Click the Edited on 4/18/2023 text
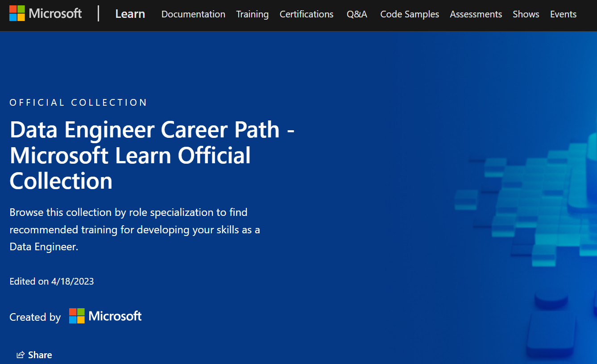This screenshot has height=364, width=597. coord(51,281)
